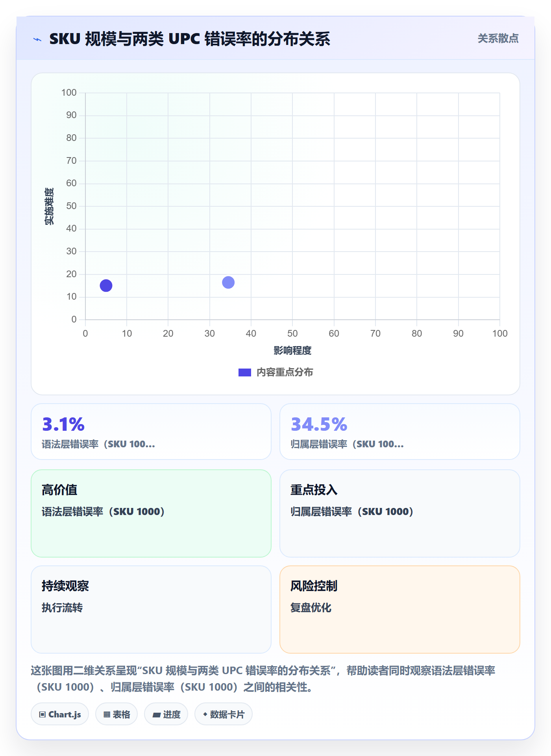Click the 内容重点分布 legend label
Screen dimensions: 551x756
(285, 372)
